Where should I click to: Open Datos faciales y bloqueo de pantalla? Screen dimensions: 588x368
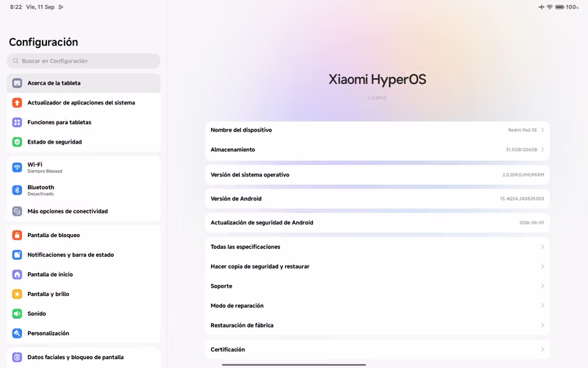tap(84, 357)
